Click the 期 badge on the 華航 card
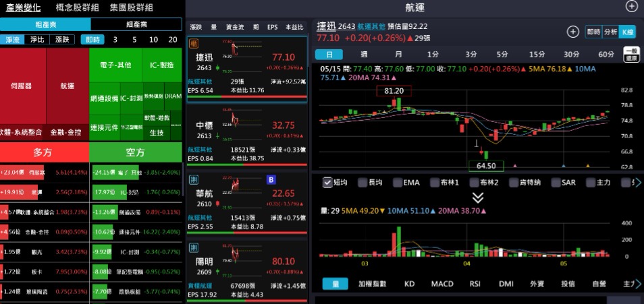This screenshot has height=304, width=644. [x=193, y=180]
